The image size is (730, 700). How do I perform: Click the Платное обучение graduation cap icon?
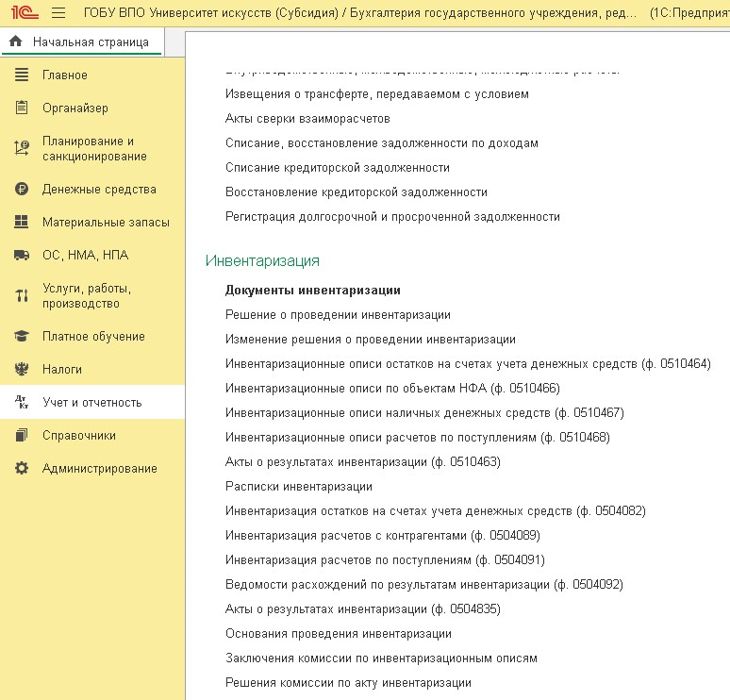[22, 337]
